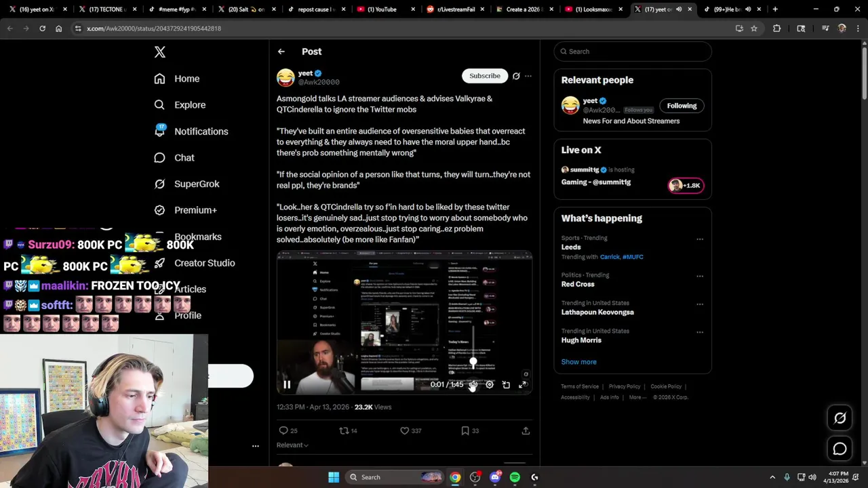Open the Windows Start menu

[x=334, y=477]
